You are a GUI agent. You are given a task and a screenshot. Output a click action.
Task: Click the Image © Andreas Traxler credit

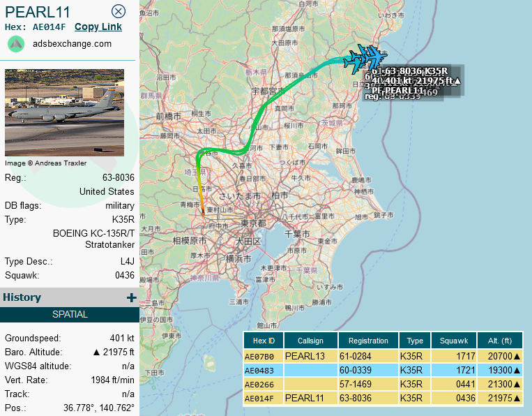pos(46,163)
